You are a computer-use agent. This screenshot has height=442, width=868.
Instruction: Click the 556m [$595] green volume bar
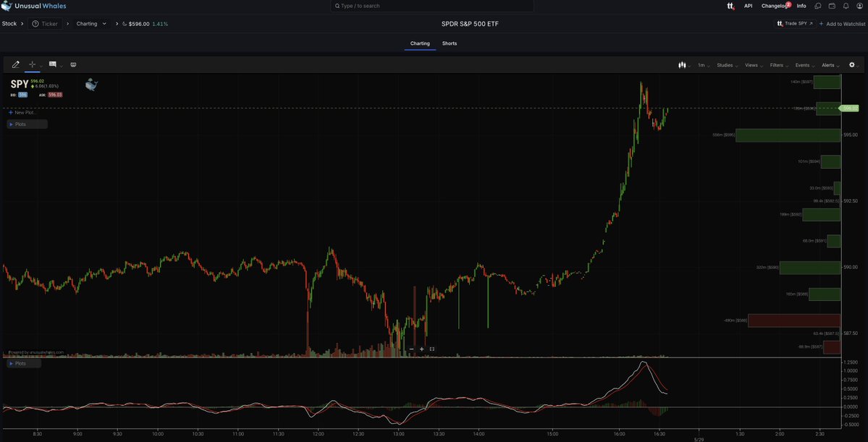788,135
